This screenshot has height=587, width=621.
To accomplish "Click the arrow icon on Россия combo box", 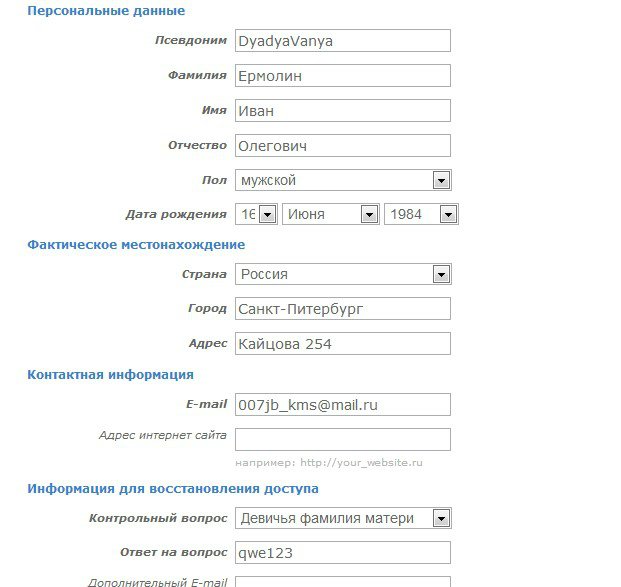I will click(441, 274).
